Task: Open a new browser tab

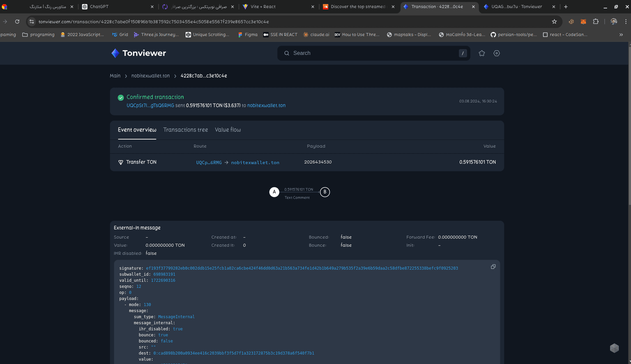Action: pyautogui.click(x=566, y=7)
